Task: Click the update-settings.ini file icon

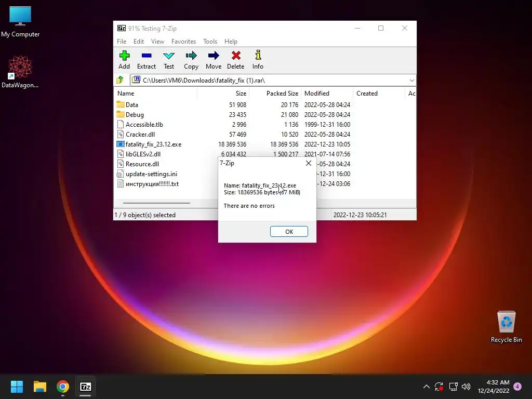Action: click(120, 174)
